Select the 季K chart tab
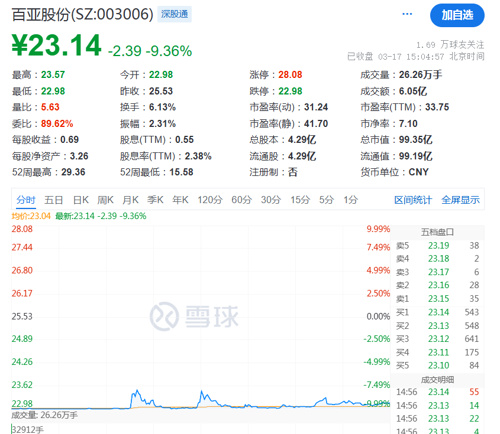Viewport: 500px width, 434px height. [x=155, y=200]
